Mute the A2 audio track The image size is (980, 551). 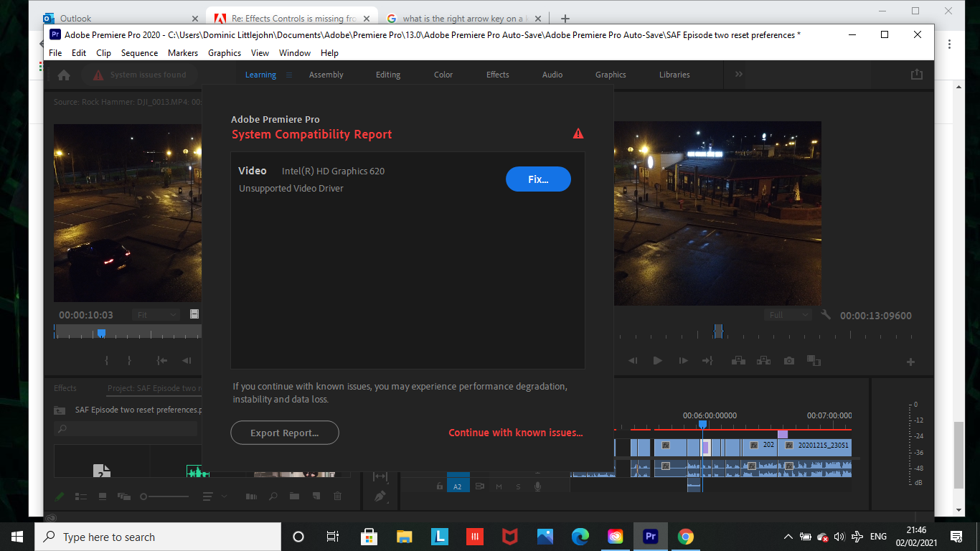[499, 486]
